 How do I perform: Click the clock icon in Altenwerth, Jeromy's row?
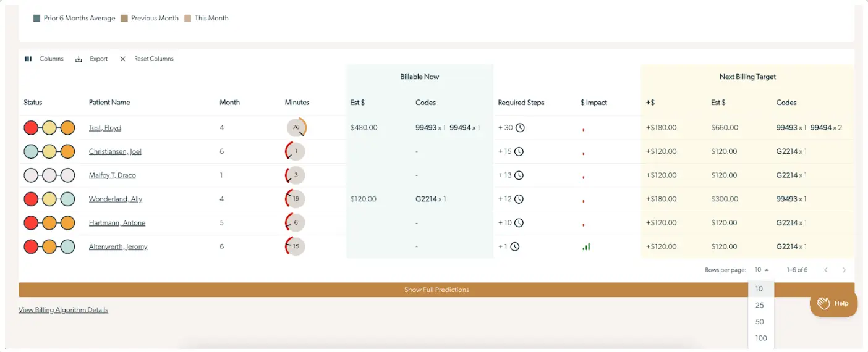coord(515,246)
